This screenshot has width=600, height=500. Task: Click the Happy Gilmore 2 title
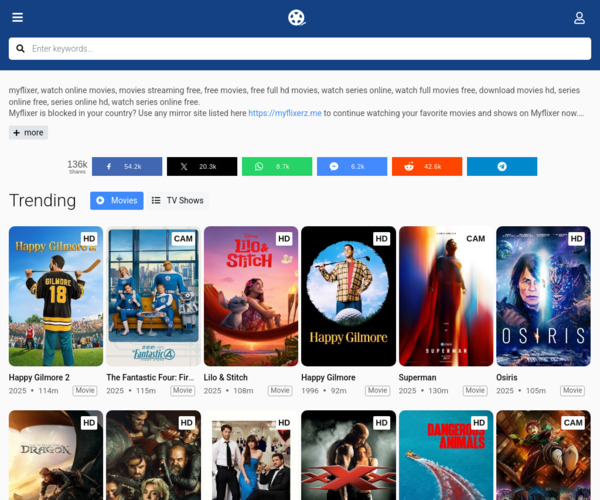[x=39, y=378]
